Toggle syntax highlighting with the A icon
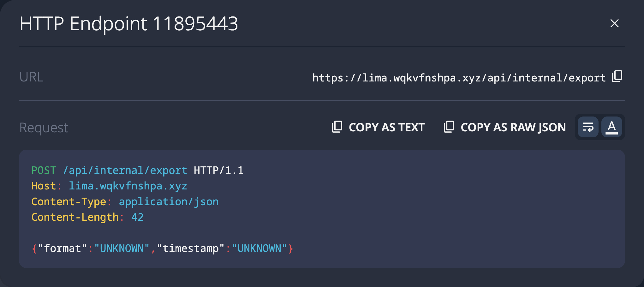 point(611,127)
